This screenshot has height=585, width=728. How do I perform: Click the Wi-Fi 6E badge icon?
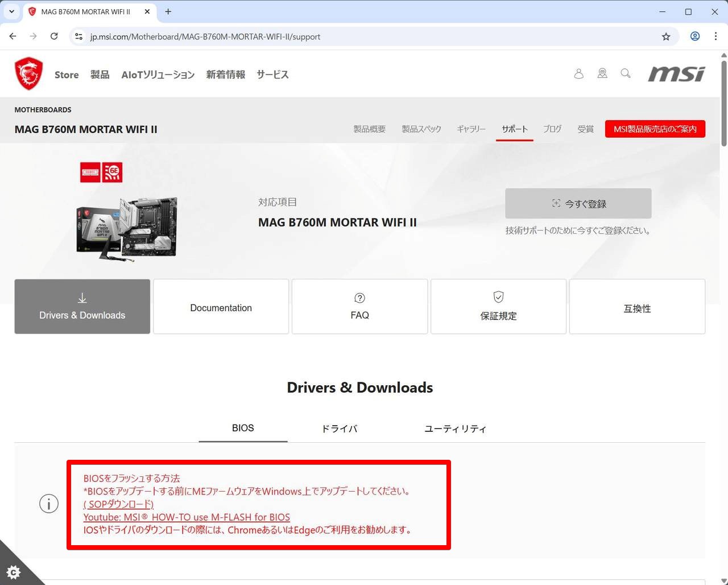tap(112, 172)
